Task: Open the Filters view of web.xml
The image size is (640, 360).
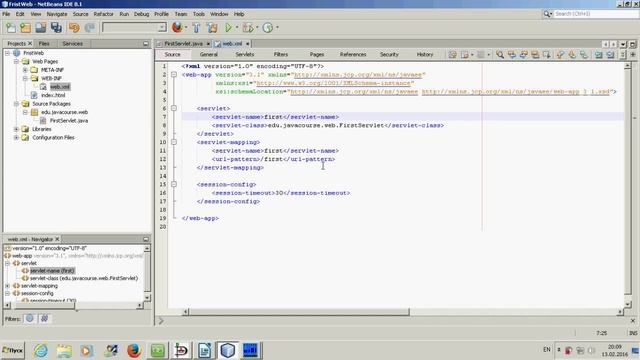Action: coord(280,54)
